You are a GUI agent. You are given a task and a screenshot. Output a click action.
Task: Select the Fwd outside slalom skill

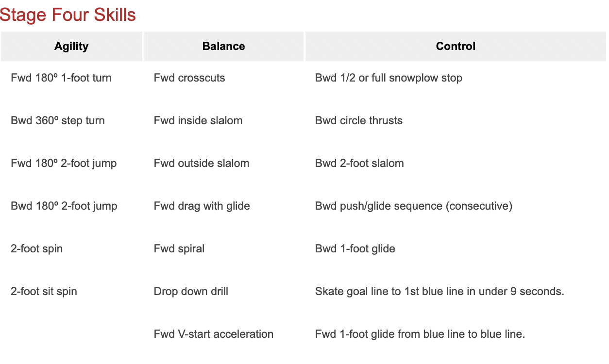click(x=202, y=163)
